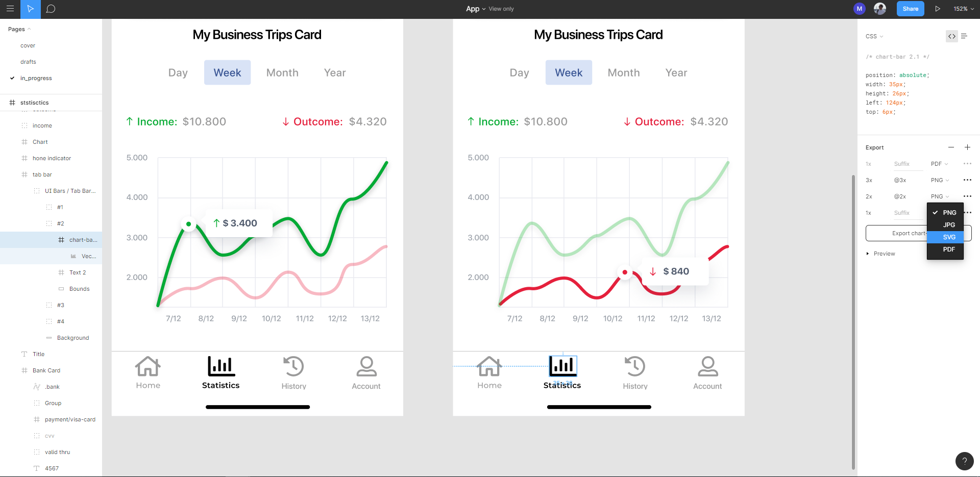Switch inspect panel to code view
Viewport: 980px width, 477px height.
[x=951, y=36]
